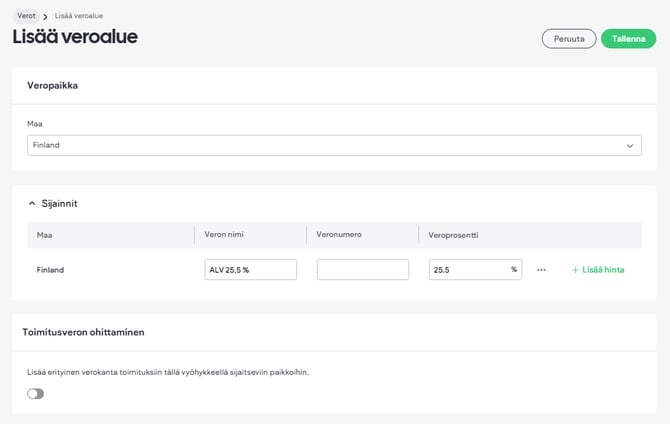
Task: Go back to Verot via breadcrumb
Action: click(x=25, y=17)
